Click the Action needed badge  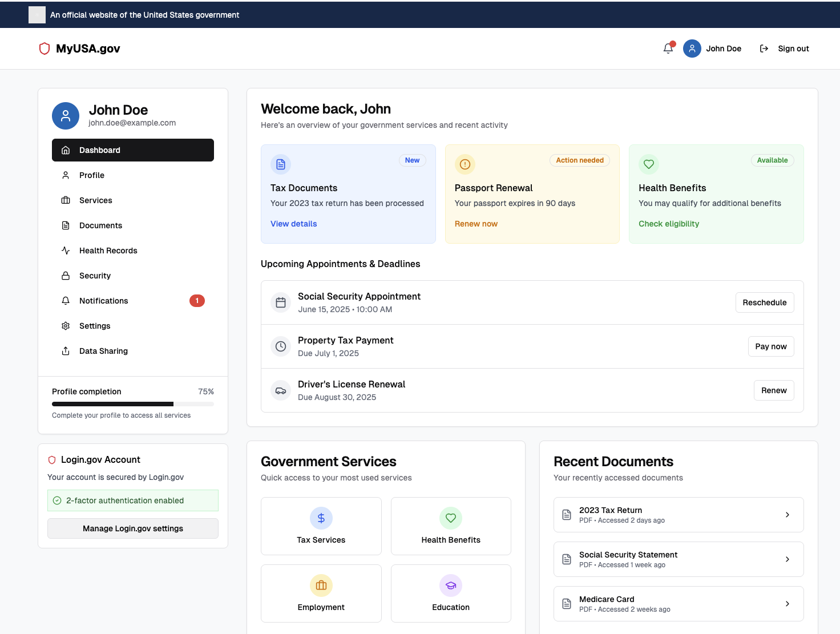pos(580,160)
